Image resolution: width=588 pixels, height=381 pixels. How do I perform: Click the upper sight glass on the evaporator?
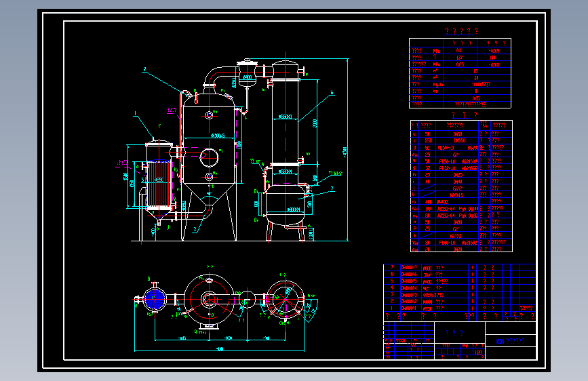pos(209,115)
